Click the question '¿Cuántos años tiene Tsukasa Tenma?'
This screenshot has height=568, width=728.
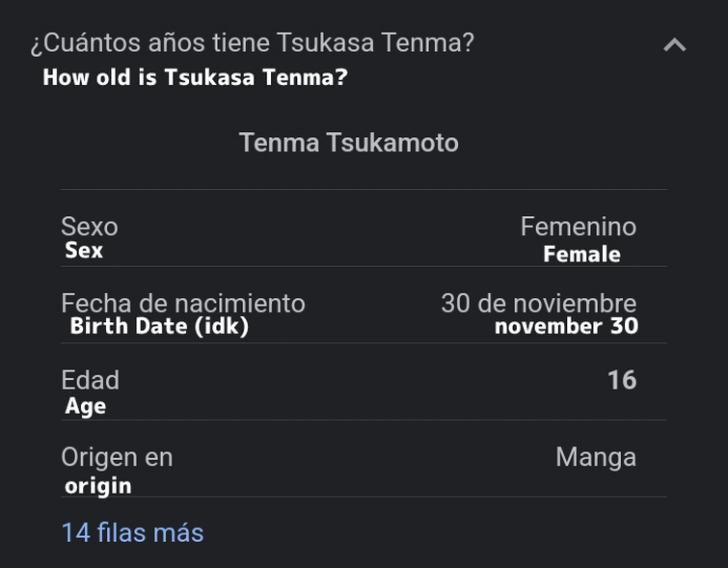pyautogui.click(x=252, y=42)
